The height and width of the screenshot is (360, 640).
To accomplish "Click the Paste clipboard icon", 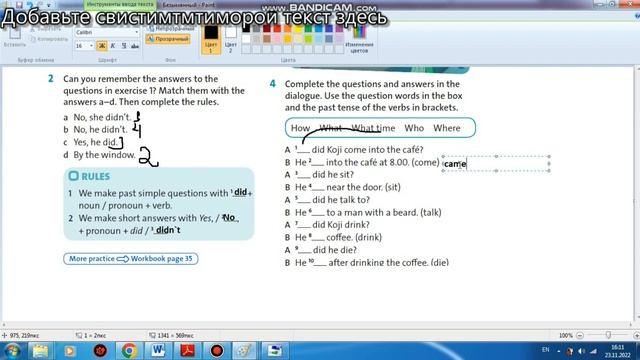I will tap(16, 33).
